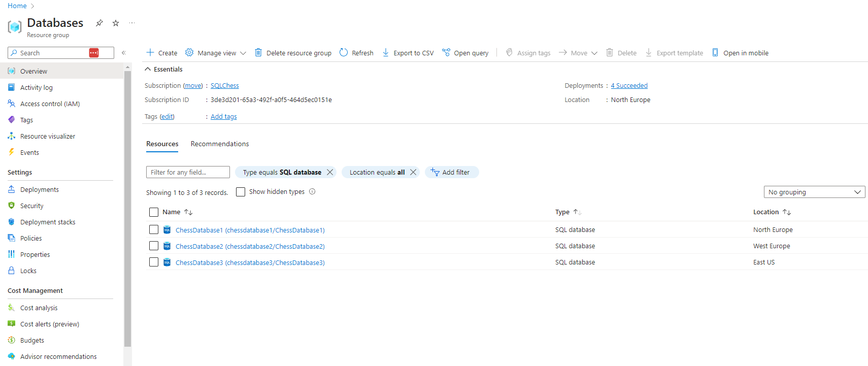This screenshot has height=366, width=868.
Task: Open Export to CSV download icon
Action: (x=386, y=53)
